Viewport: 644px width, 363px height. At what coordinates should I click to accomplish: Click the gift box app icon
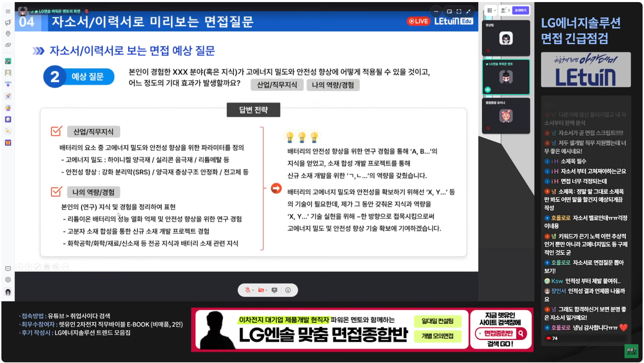tap(8, 143)
